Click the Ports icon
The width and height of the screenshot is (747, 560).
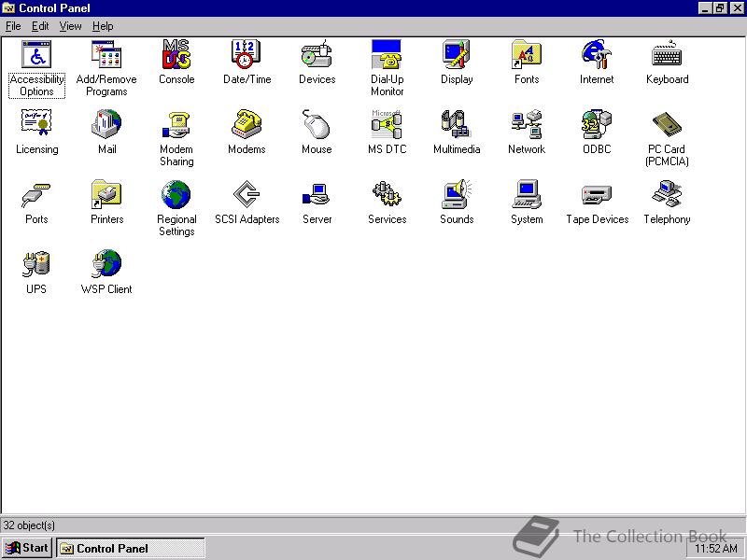tap(36, 194)
